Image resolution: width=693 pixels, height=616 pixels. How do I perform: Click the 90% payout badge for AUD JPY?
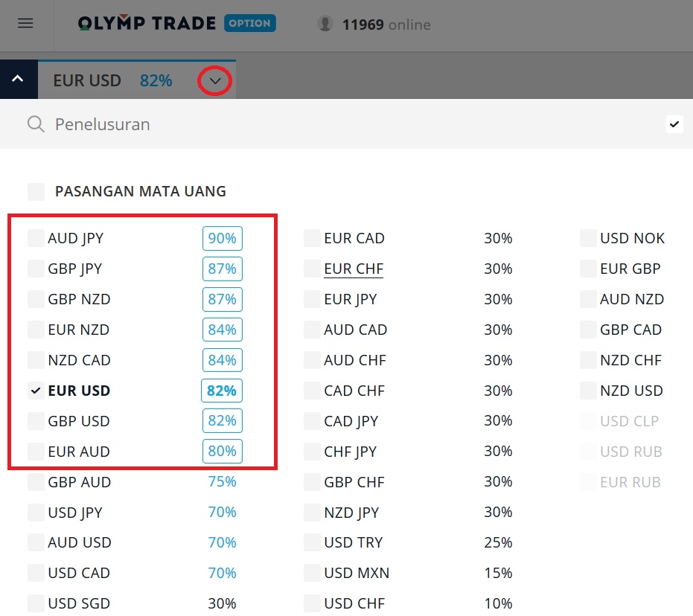(x=222, y=238)
